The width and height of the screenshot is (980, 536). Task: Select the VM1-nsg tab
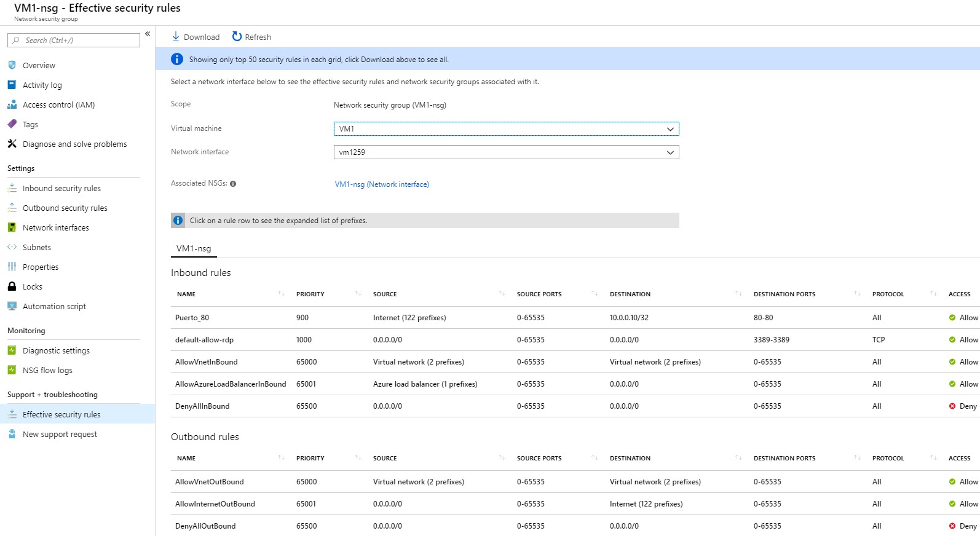(194, 248)
